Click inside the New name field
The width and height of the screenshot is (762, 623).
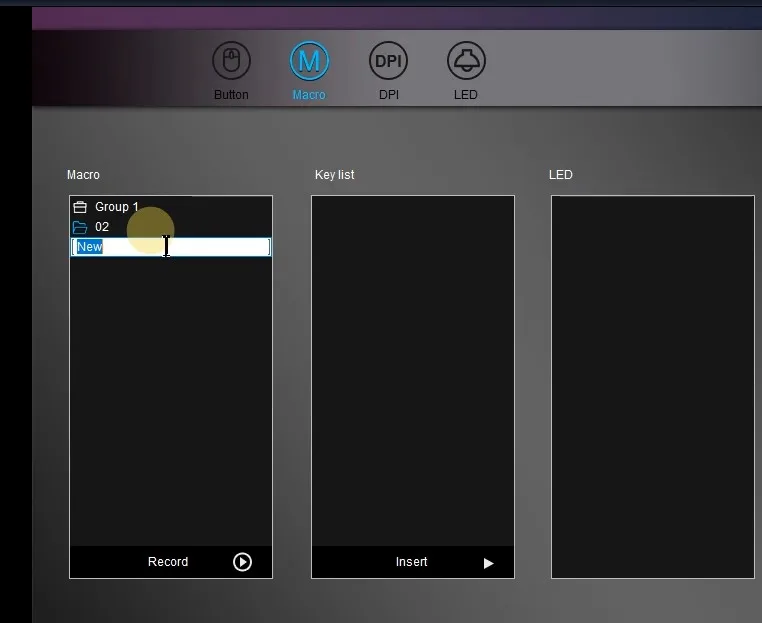(x=171, y=247)
